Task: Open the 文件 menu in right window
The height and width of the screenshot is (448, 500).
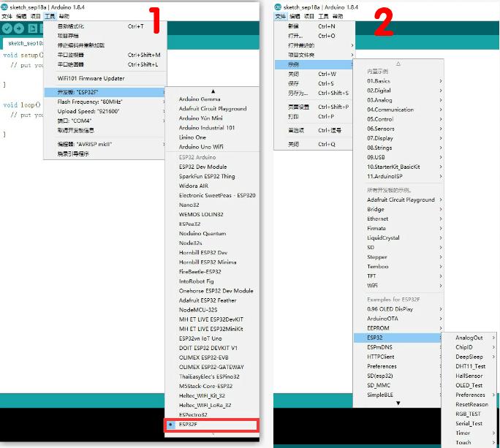Action: coord(281,15)
